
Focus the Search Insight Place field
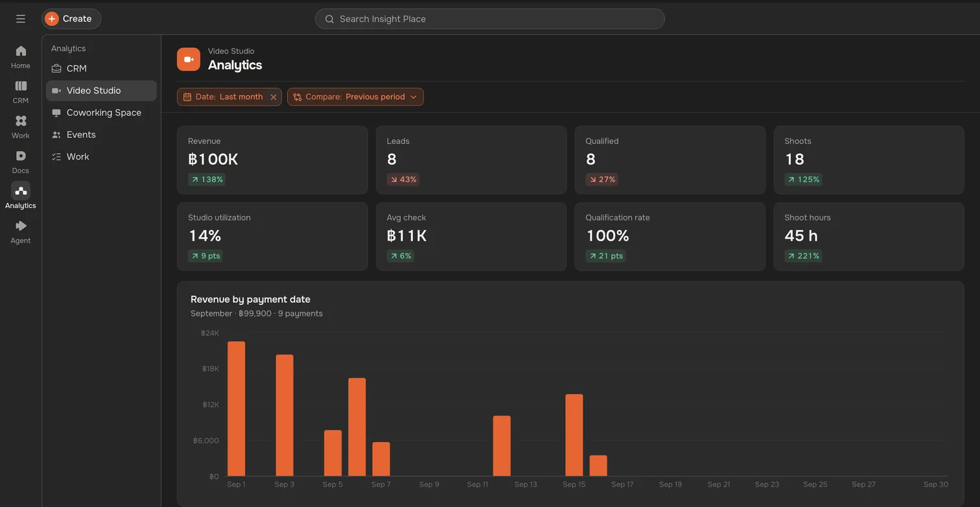pyautogui.click(x=489, y=19)
